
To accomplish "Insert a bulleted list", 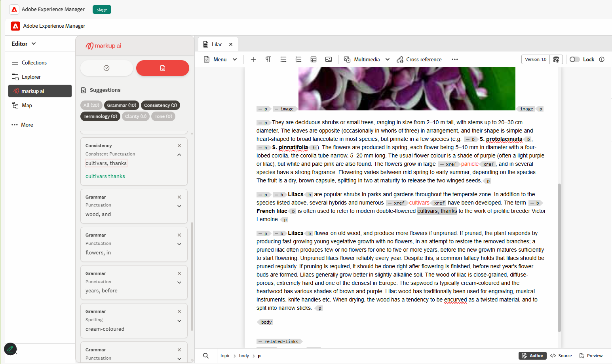I will [x=283, y=59].
